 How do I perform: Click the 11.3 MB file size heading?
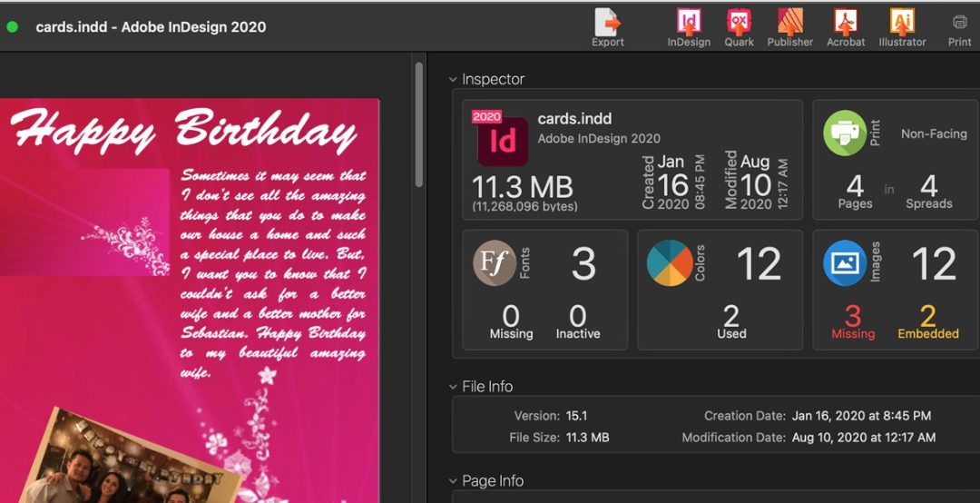click(522, 186)
